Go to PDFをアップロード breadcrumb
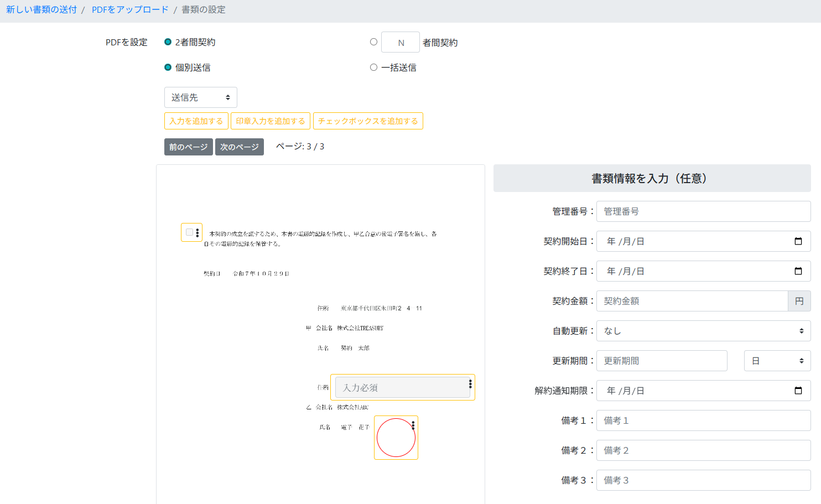821x504 pixels. coord(130,9)
